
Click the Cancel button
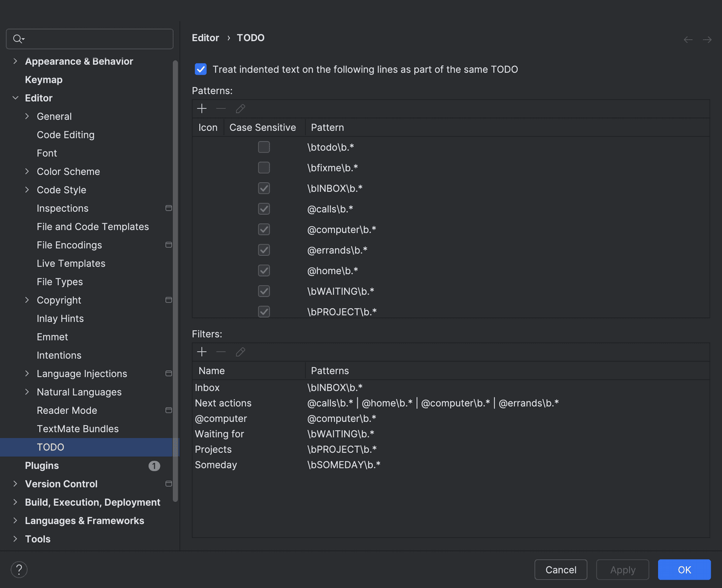[561, 569]
